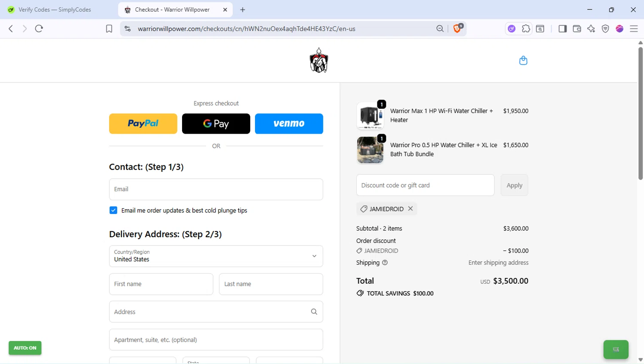
Task: Pay with Google Pay button
Action: coord(216,124)
